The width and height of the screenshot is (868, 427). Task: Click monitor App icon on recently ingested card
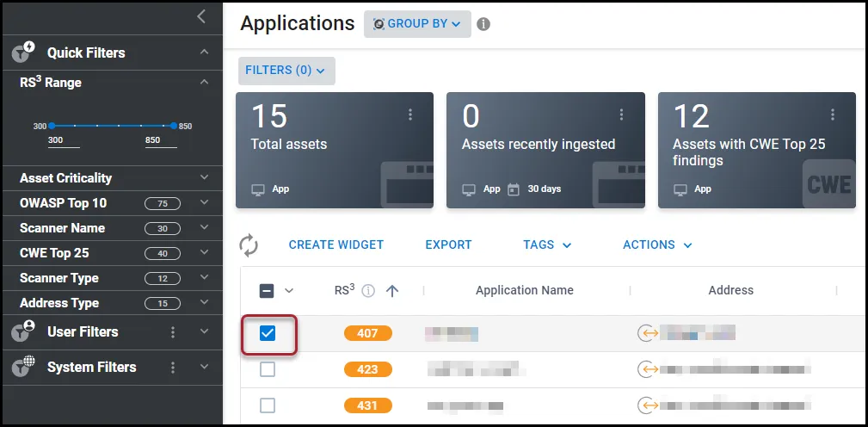469,189
